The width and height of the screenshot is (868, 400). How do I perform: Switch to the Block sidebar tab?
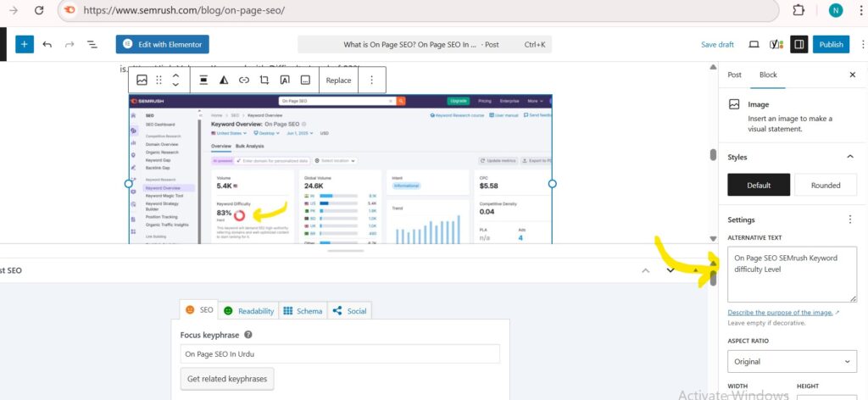coord(768,75)
